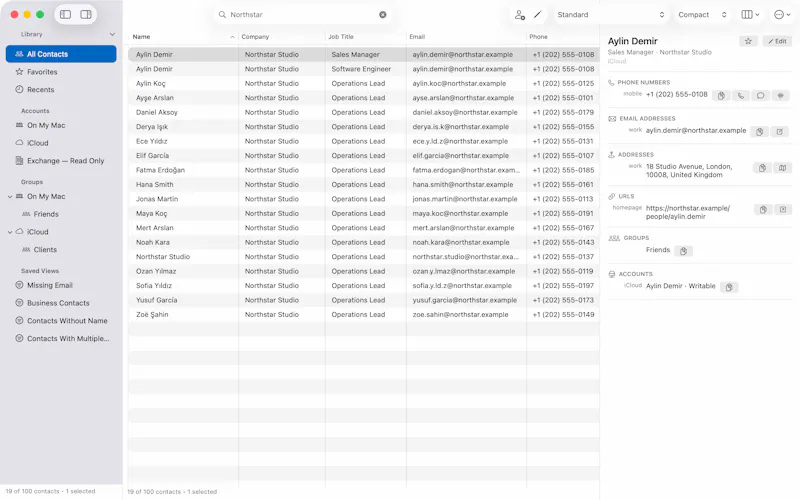This screenshot has width=800, height=500.
Task: Open the Friends group
Action: 61,214
